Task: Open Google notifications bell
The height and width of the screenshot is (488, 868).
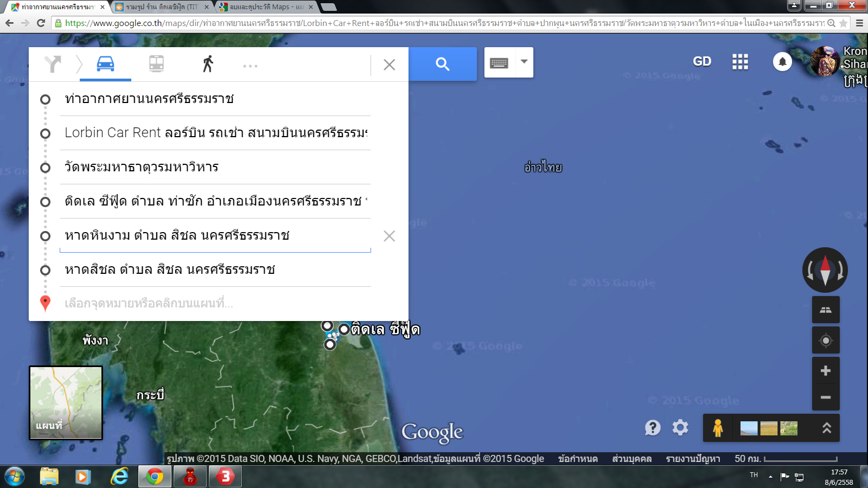Action: coord(782,62)
